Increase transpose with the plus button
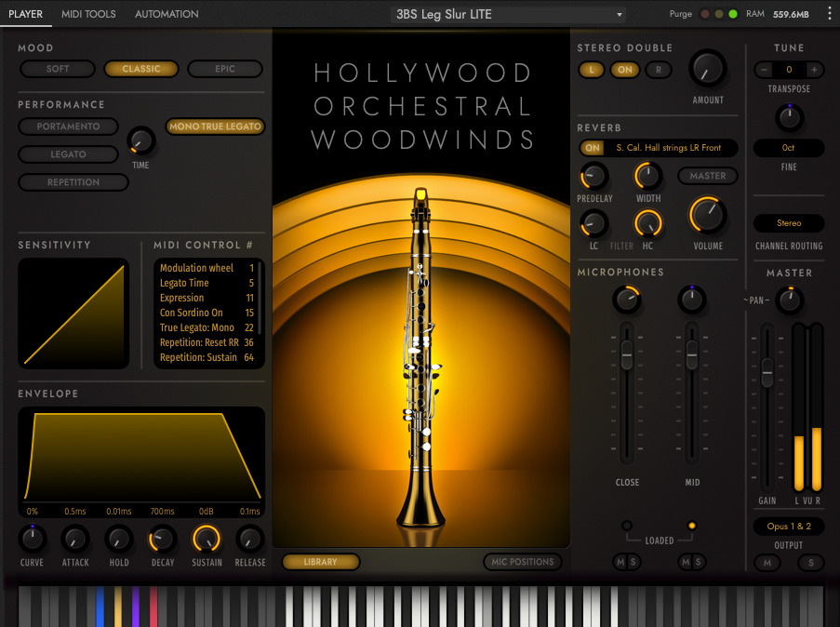The width and height of the screenshot is (840, 627). coord(815,70)
